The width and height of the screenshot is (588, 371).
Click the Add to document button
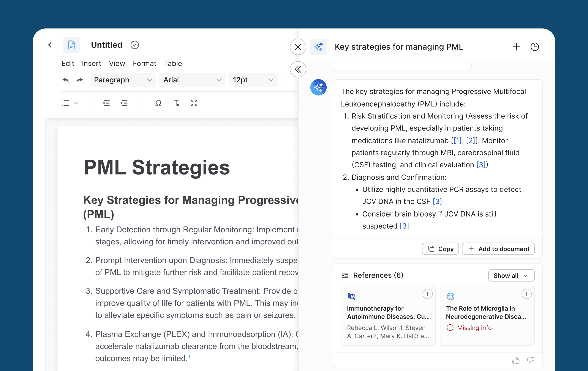498,249
